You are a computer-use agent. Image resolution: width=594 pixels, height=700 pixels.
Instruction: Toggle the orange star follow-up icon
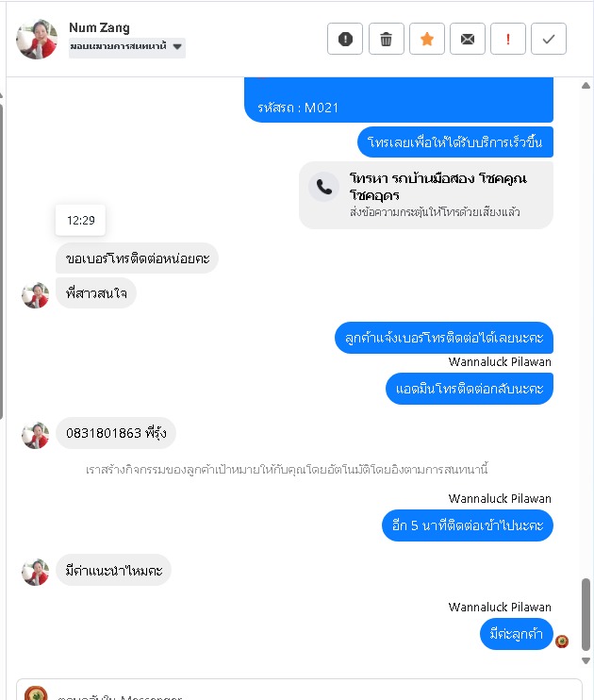427,39
